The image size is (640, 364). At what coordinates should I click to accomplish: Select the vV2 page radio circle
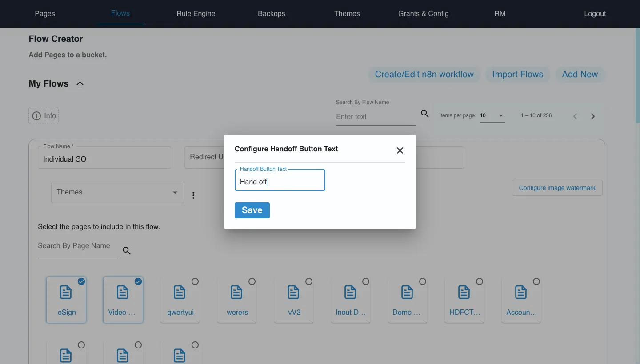pos(309,281)
